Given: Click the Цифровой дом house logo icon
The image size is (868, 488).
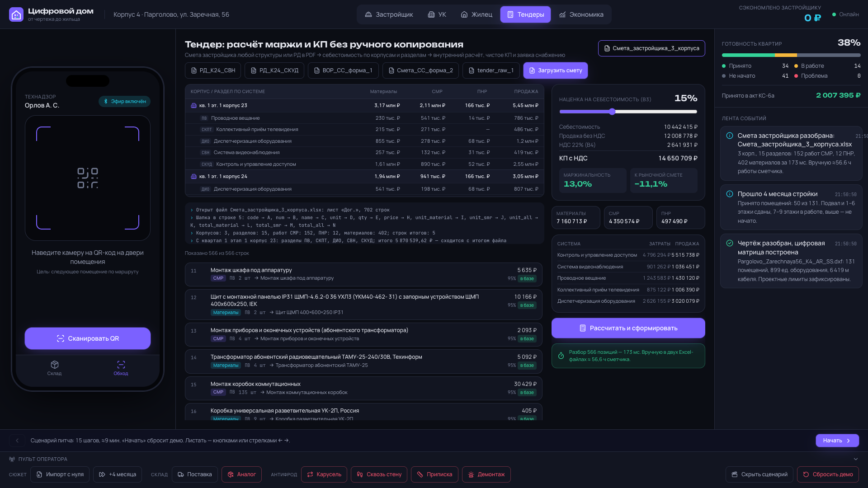Looking at the screenshot, I should pyautogui.click(x=16, y=14).
